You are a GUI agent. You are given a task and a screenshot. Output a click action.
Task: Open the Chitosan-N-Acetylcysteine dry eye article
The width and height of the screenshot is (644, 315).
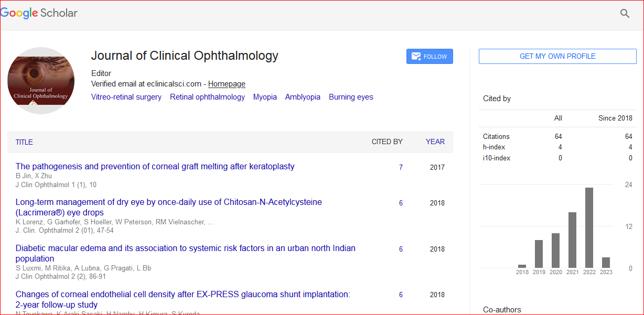point(168,202)
